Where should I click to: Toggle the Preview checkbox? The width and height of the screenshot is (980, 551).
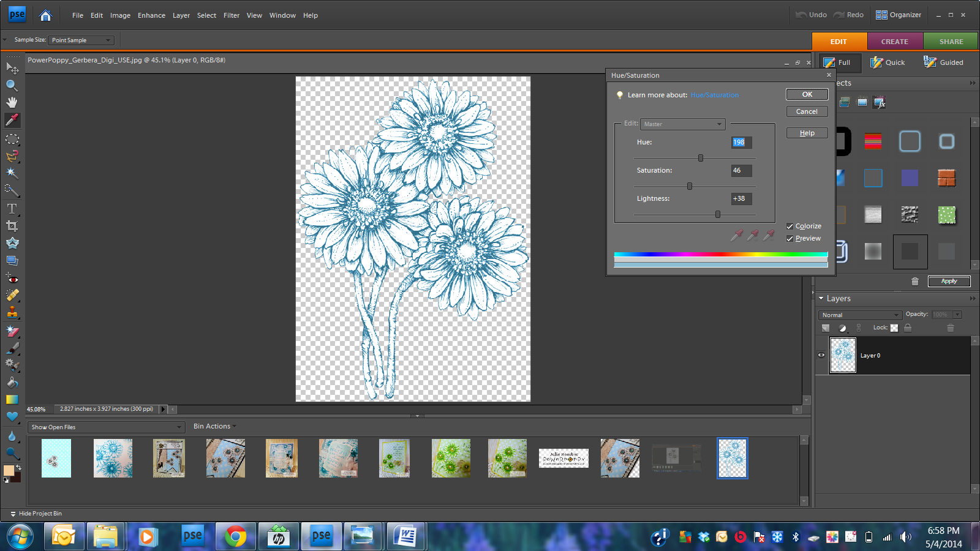click(790, 239)
